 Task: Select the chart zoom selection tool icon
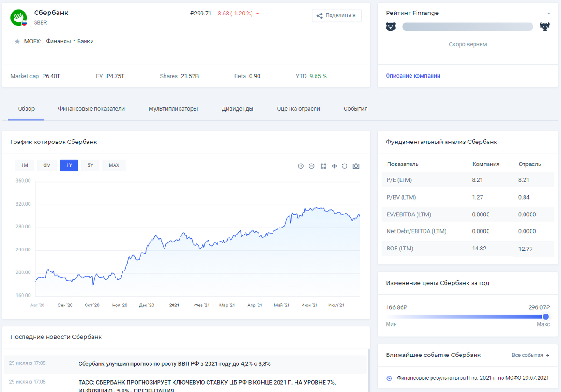(x=323, y=166)
